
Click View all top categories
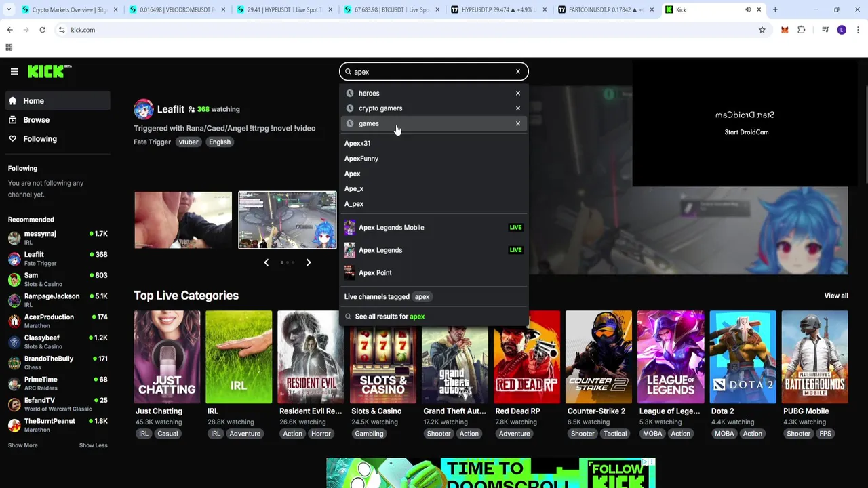click(x=835, y=296)
